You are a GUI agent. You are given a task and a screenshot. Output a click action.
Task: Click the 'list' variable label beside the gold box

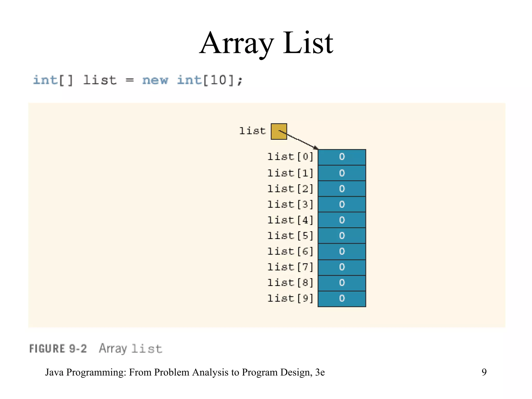click(252, 131)
